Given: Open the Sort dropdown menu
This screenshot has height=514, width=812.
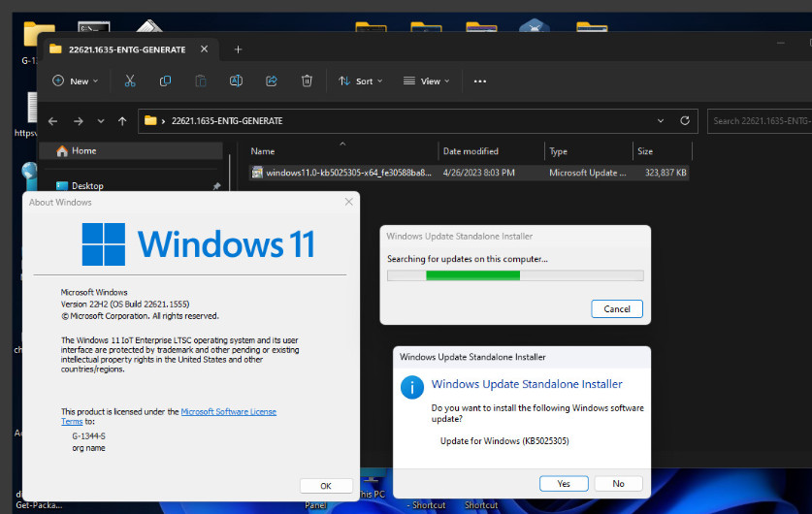Looking at the screenshot, I should click(361, 81).
